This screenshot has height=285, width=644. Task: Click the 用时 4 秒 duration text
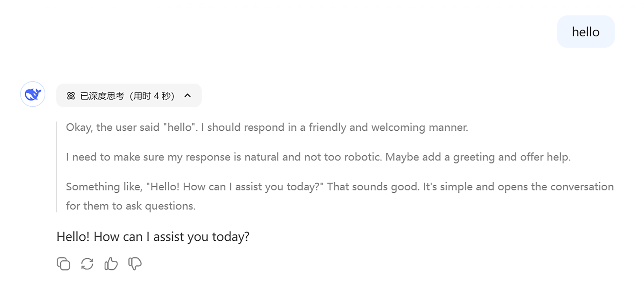pos(153,96)
